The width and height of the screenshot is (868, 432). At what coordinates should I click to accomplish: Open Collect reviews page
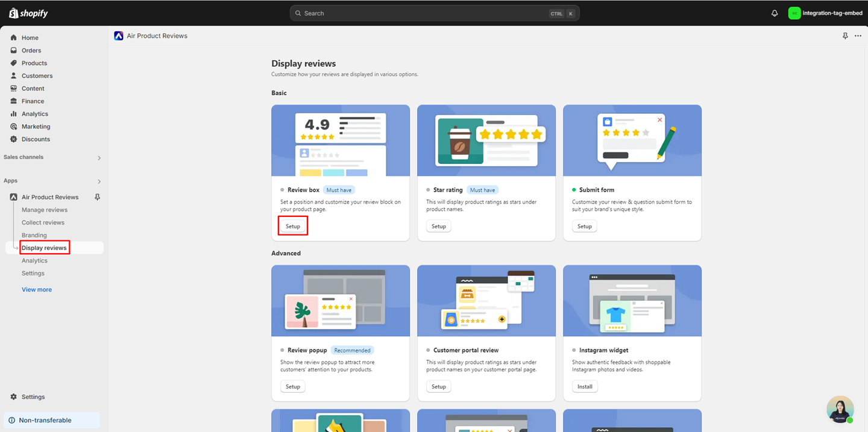43,222
